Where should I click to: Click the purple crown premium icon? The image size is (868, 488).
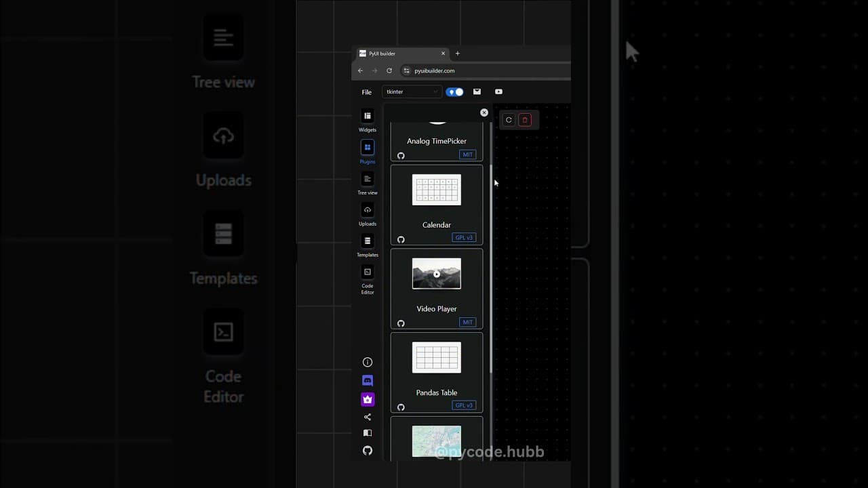(368, 399)
